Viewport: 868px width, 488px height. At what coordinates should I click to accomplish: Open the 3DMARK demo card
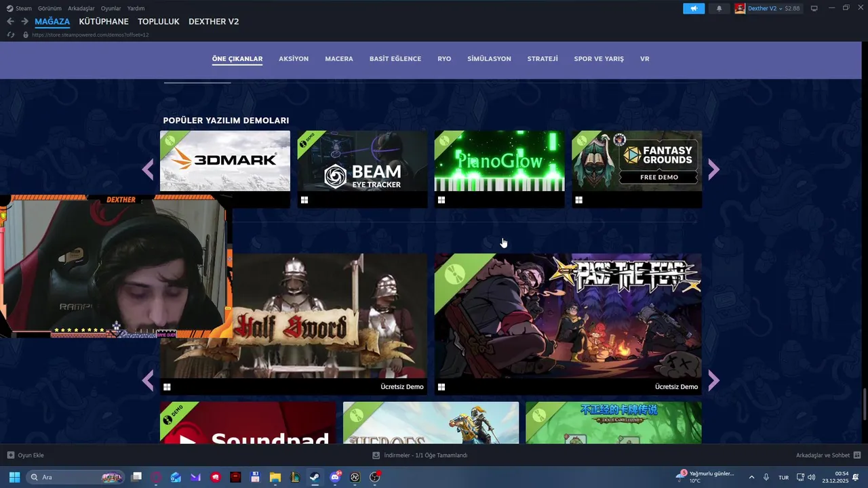[x=225, y=161]
